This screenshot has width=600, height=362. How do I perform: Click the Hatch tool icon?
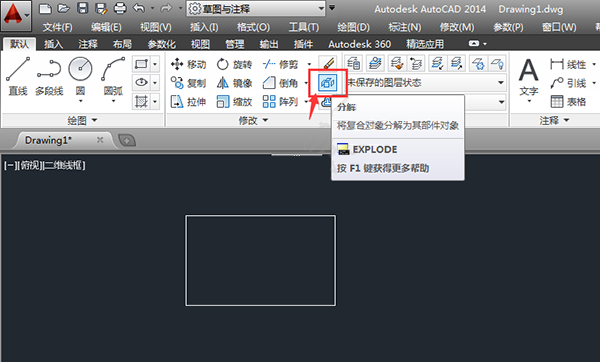click(141, 101)
